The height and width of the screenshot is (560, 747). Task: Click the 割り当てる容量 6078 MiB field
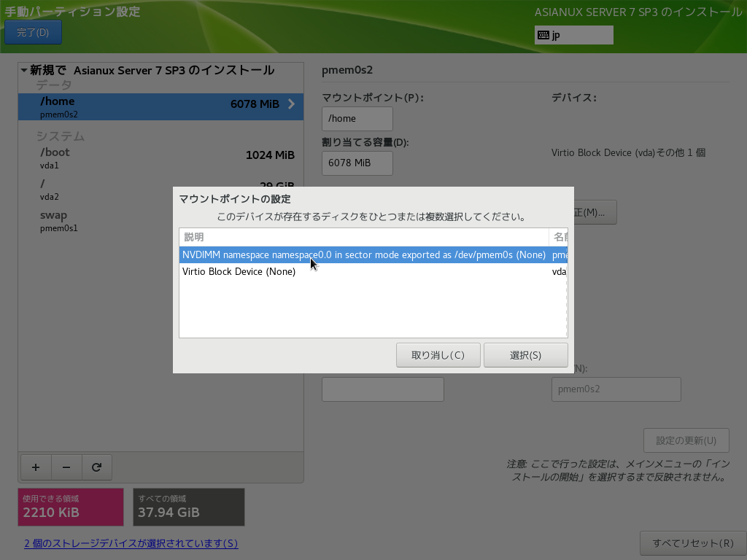point(357,163)
